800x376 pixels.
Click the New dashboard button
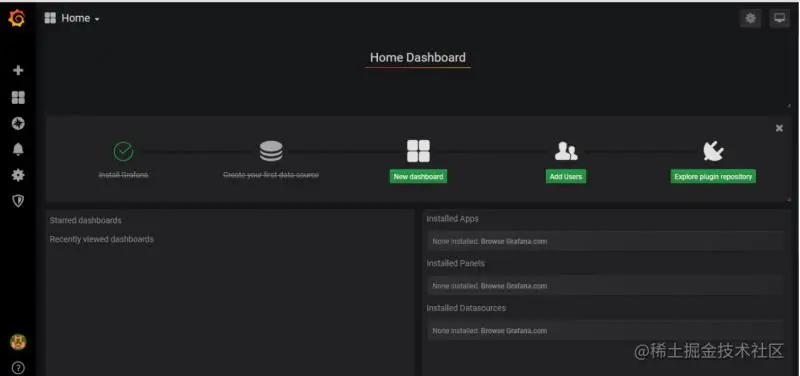coord(418,177)
